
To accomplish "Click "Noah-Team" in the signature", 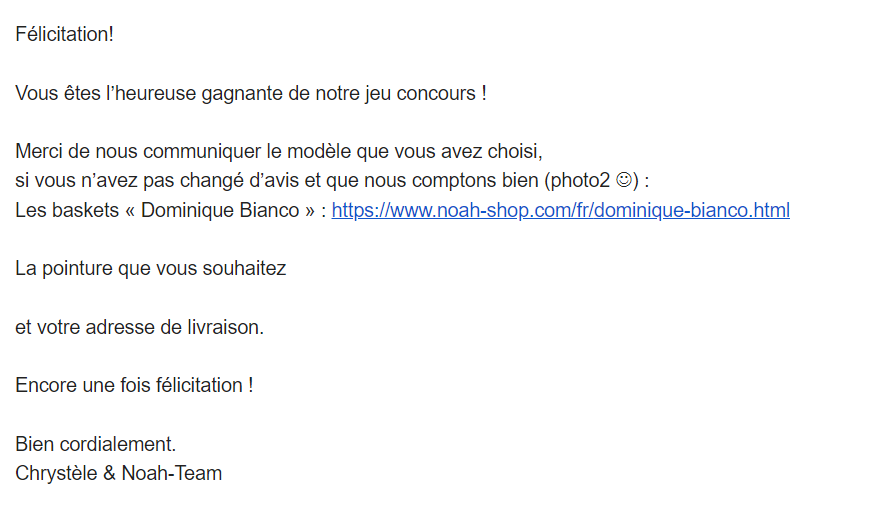I will pos(172,473).
